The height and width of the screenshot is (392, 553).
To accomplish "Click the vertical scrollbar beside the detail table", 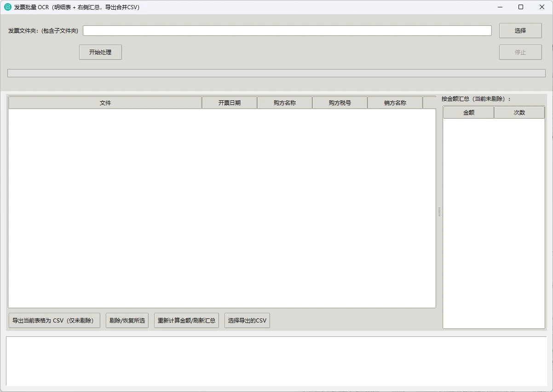I will tap(439, 212).
